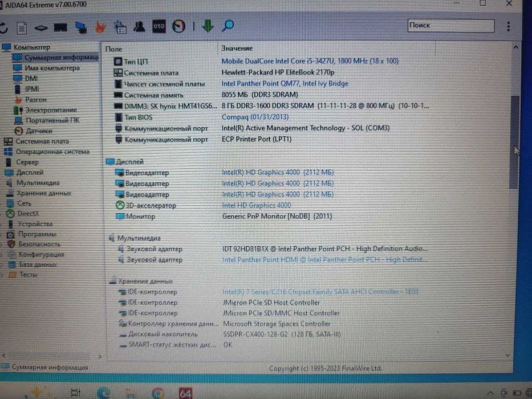
Task: Open Портативный ПК tree item
Action: point(52,120)
